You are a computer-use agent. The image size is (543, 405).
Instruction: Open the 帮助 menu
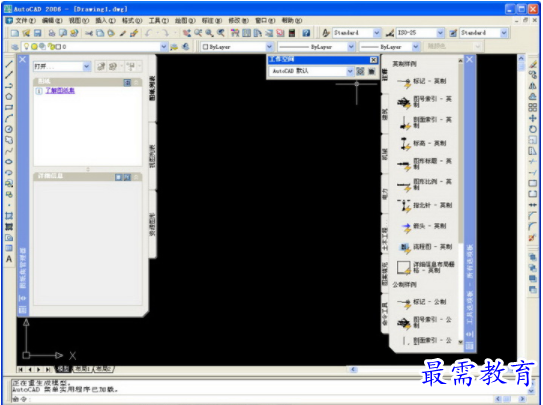point(292,20)
